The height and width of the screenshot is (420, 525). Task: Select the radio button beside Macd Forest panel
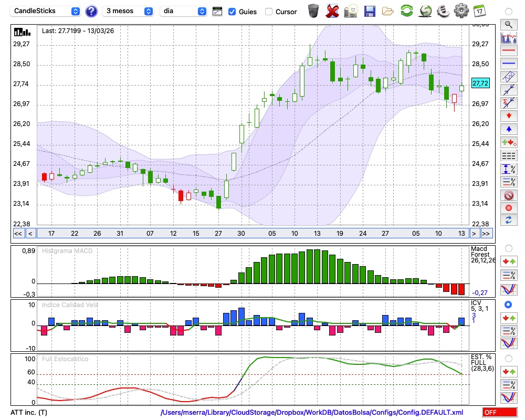point(508,248)
